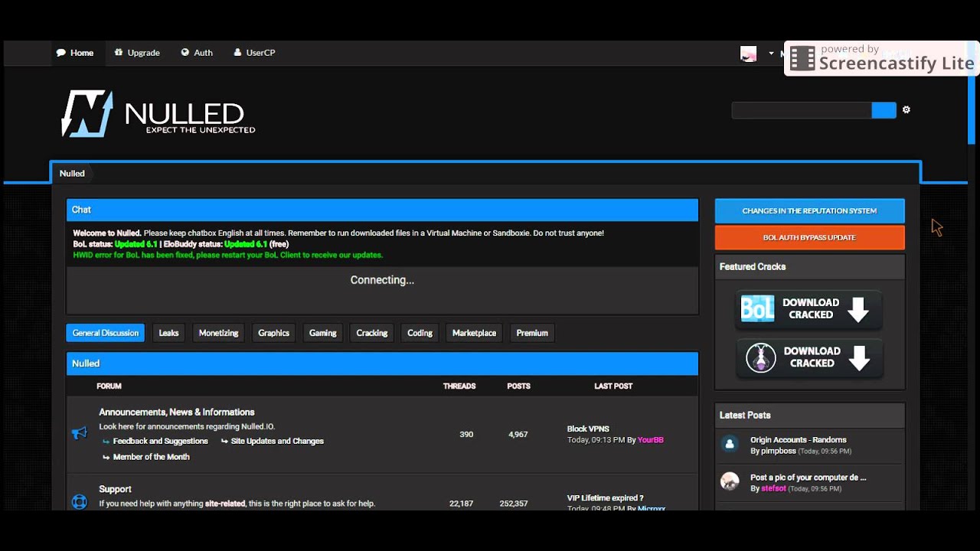Click the Announcements posts count 4,967

pyautogui.click(x=518, y=435)
